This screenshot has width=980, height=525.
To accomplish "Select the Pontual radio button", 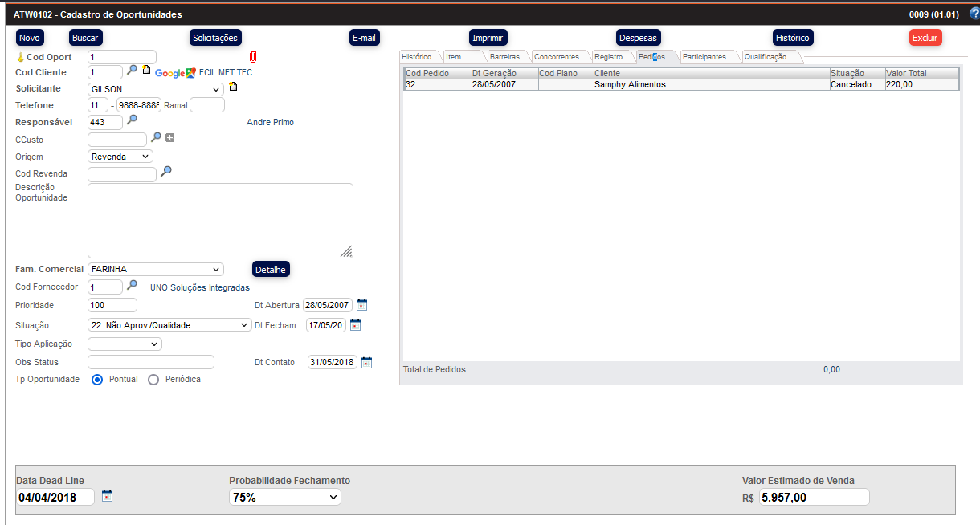I will click(97, 380).
